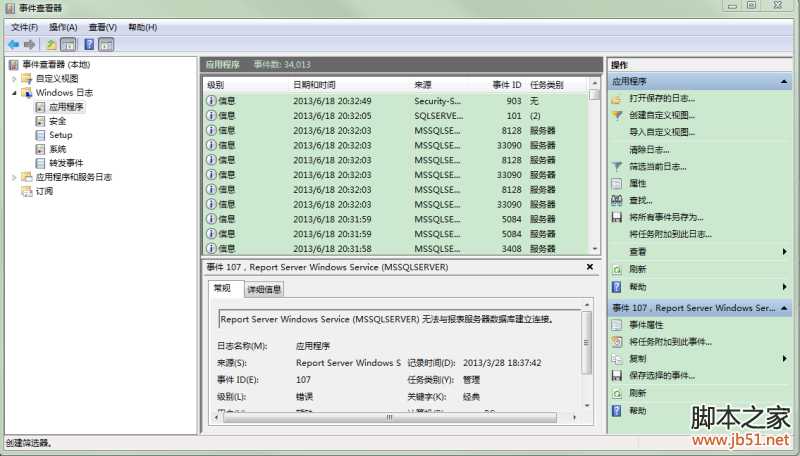Open the 帮助(H) menu
Screen dimensions: 800x456
[142, 28]
